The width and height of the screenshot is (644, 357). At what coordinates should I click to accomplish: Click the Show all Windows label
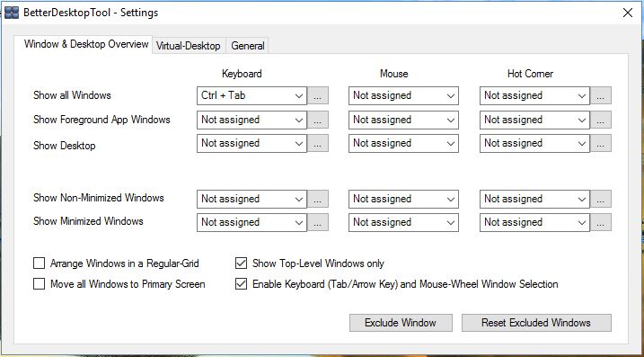pyautogui.click(x=72, y=95)
